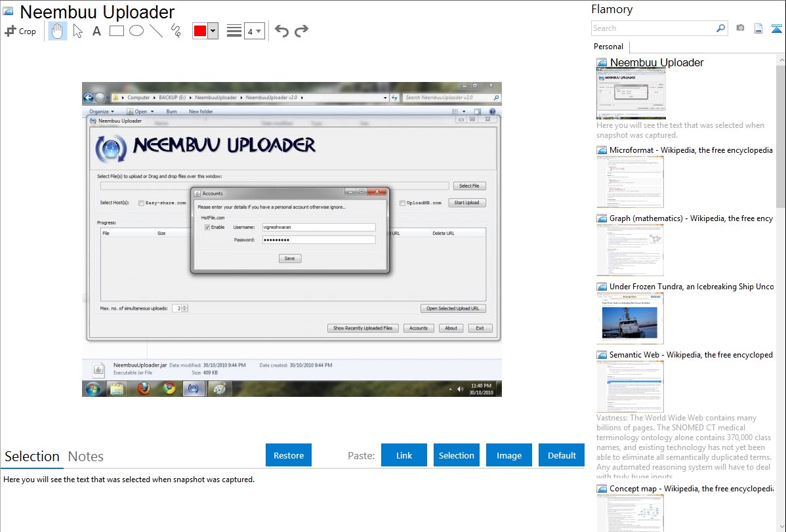Viewport: 786px width, 532px height.
Task: Open the red color dropdown arrow
Action: click(x=213, y=31)
